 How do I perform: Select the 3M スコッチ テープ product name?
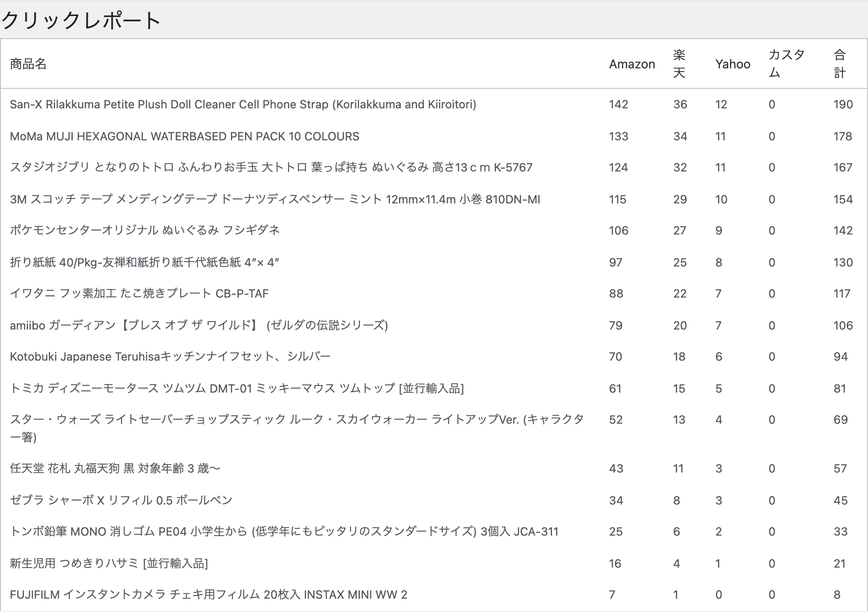pos(275,199)
